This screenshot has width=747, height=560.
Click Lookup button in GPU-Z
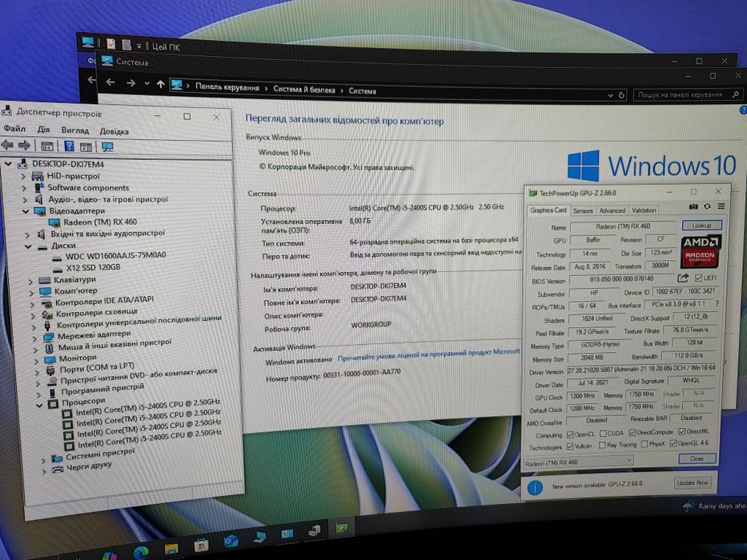point(701,226)
